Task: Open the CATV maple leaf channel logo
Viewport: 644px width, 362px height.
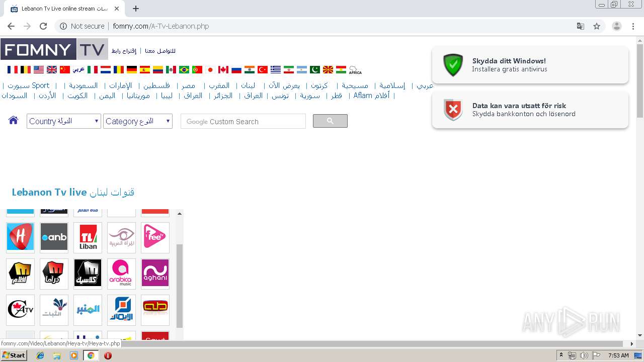Action: (x=21, y=310)
